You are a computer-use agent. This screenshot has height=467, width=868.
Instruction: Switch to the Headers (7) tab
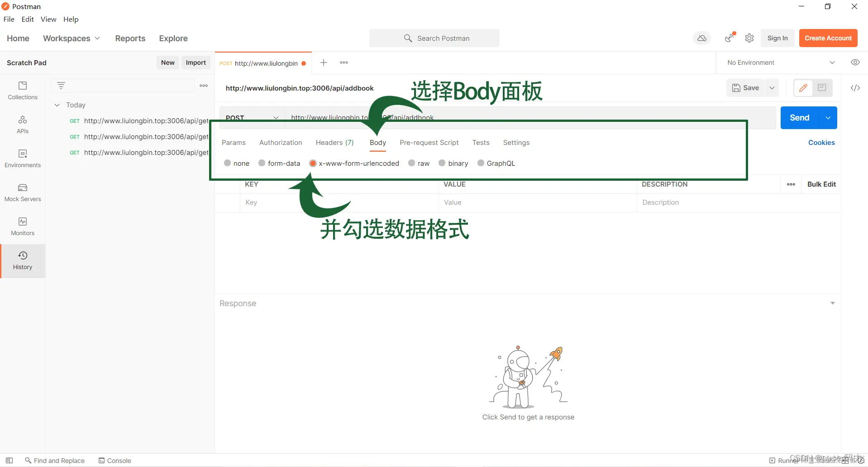(x=335, y=143)
